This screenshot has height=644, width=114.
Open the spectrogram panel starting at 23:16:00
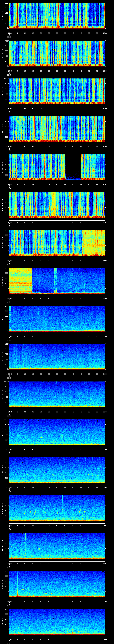pos(57,91)
